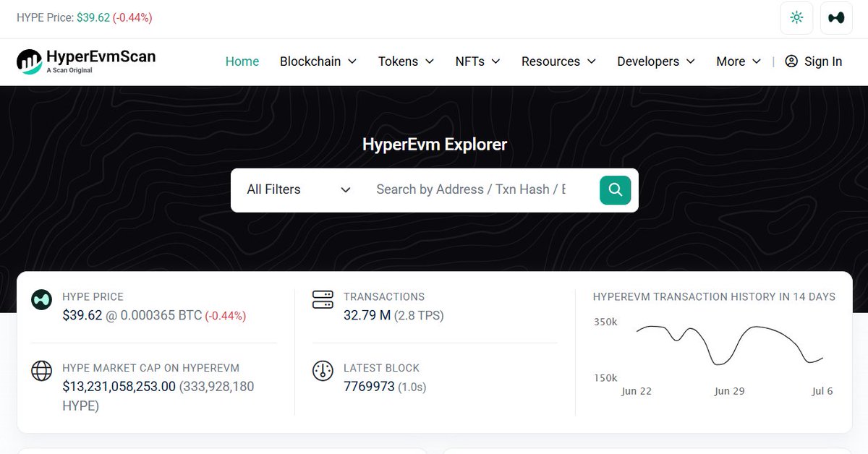Click the 150k chart axis label
Screen dimensions: 868x454
pyautogui.click(x=605, y=378)
